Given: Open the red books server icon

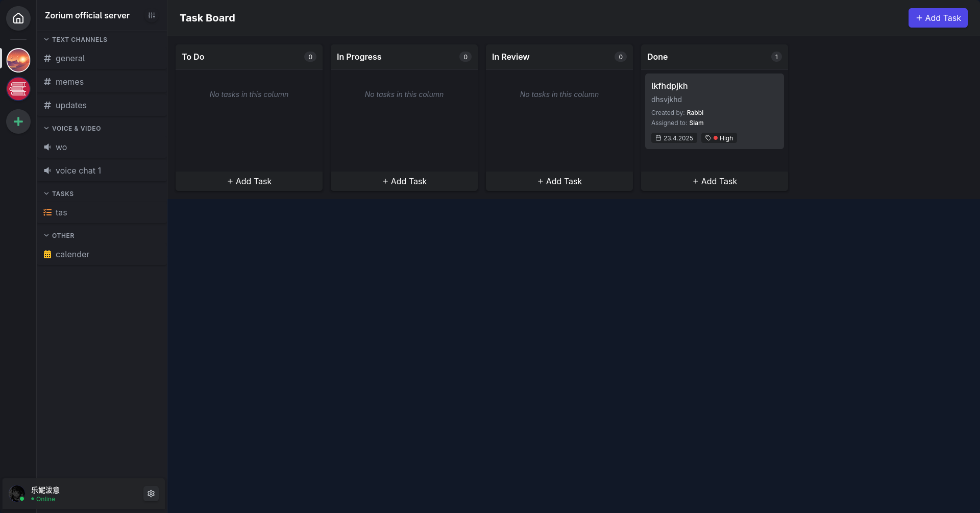Looking at the screenshot, I should (18, 89).
